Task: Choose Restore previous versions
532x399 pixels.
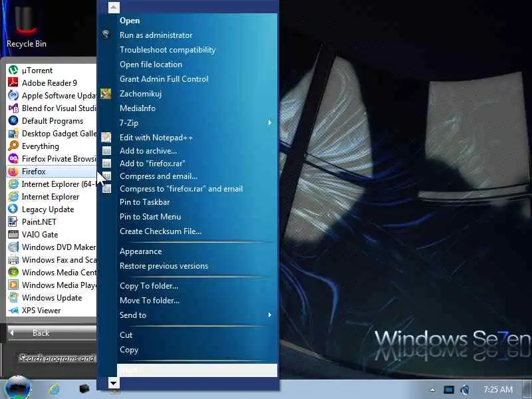Action: pos(164,266)
